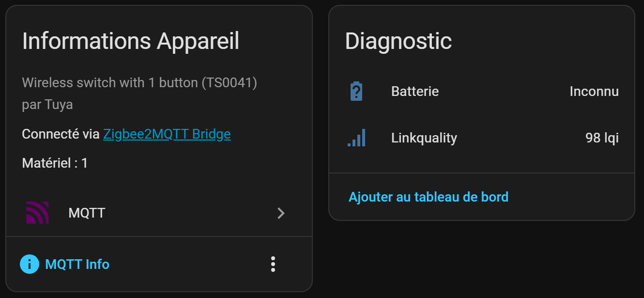Click the battery unknown status icon
644x298 pixels.
point(356,91)
